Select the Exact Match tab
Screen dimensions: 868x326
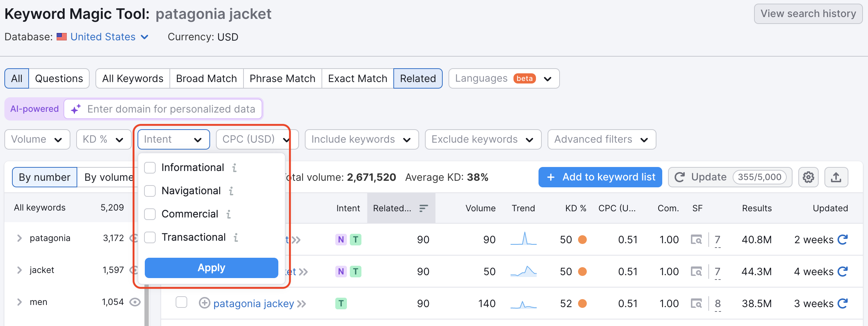(x=358, y=78)
